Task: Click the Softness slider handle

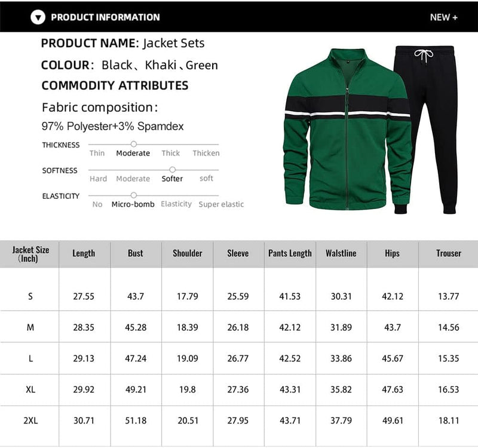Action: (x=172, y=170)
